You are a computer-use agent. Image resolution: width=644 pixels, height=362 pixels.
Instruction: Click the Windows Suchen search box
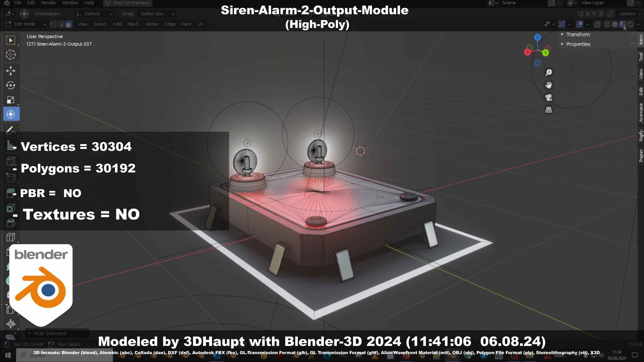65,355
